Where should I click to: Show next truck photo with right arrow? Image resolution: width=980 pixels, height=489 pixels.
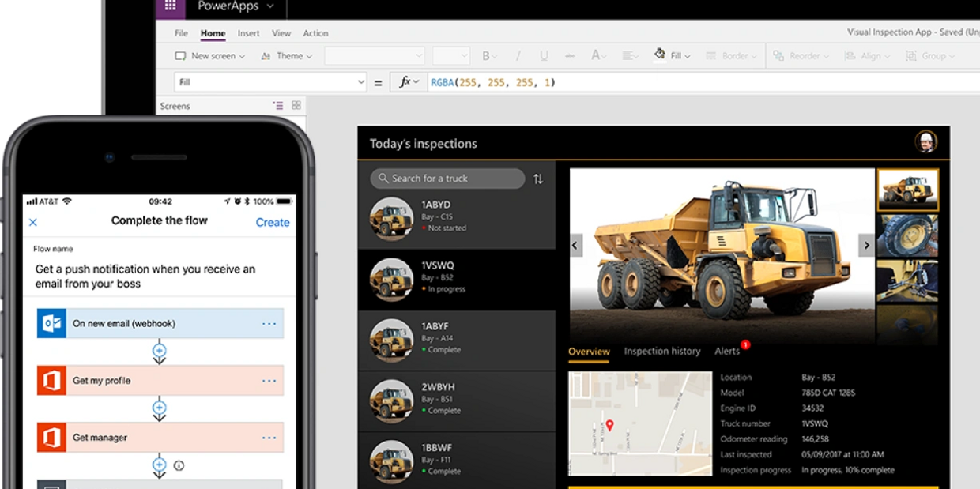pos(866,246)
